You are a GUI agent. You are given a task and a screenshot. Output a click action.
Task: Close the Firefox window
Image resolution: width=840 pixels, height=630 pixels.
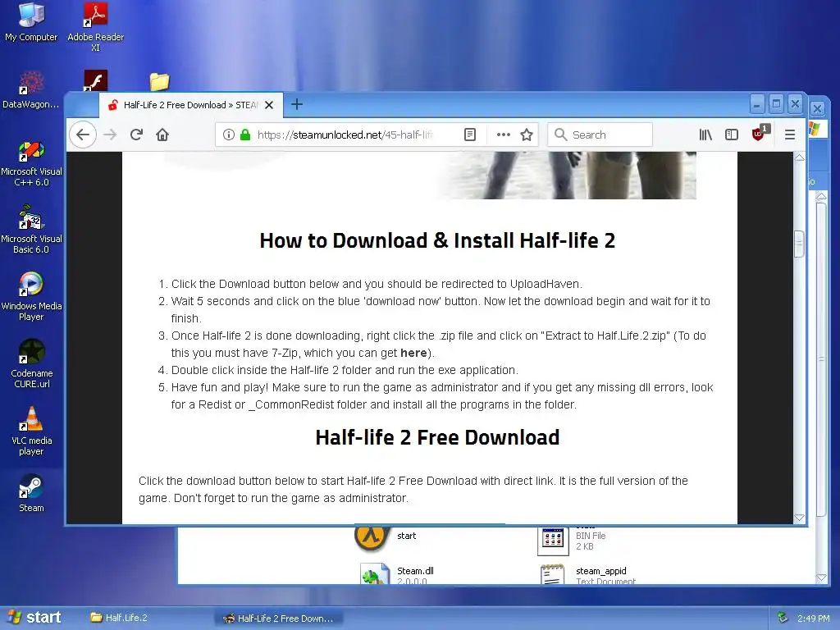click(x=796, y=103)
